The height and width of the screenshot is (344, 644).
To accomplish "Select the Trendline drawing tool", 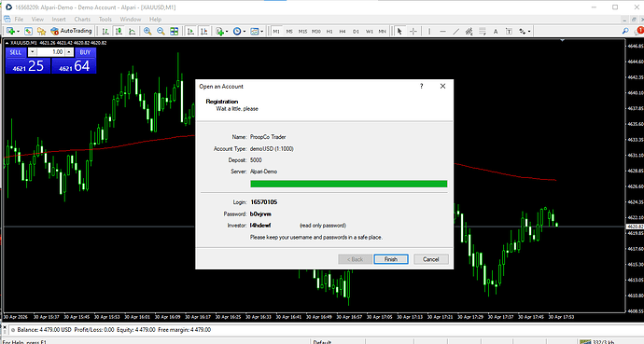I will (455, 31).
